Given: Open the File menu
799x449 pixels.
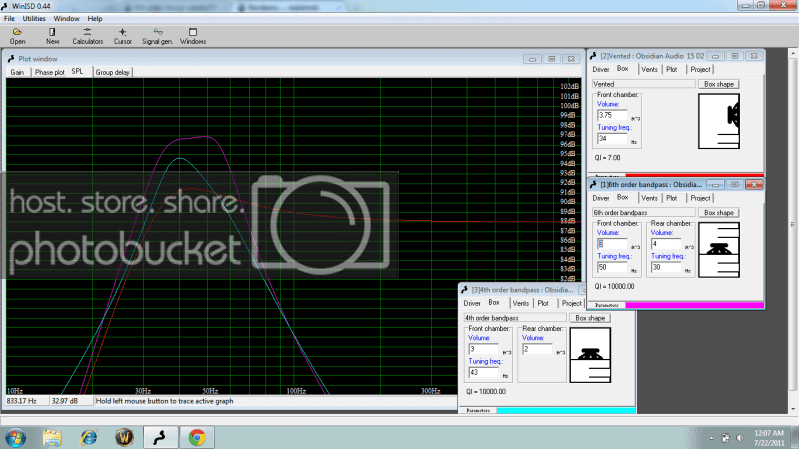Looking at the screenshot, I should [x=9, y=18].
